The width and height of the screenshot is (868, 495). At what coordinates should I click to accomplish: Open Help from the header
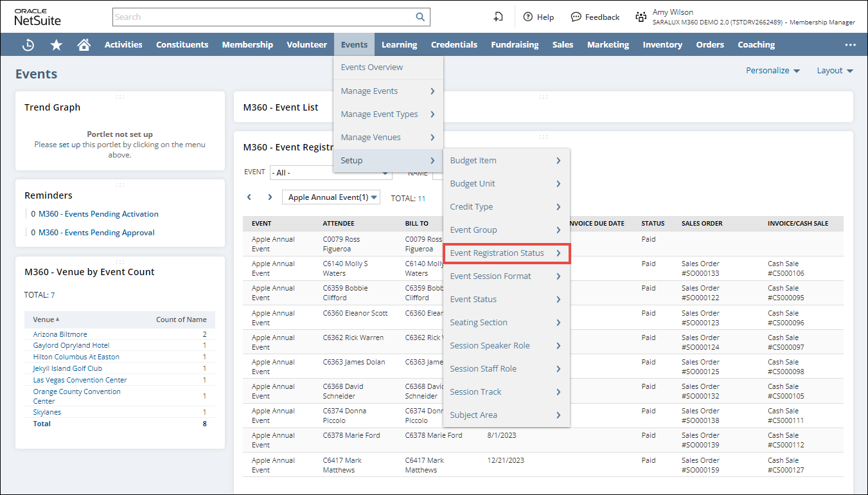(538, 17)
